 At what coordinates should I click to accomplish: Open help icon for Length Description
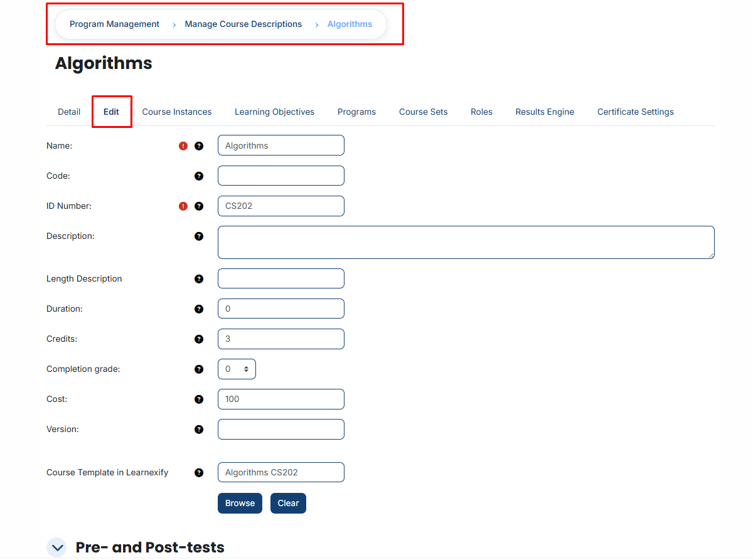(199, 279)
